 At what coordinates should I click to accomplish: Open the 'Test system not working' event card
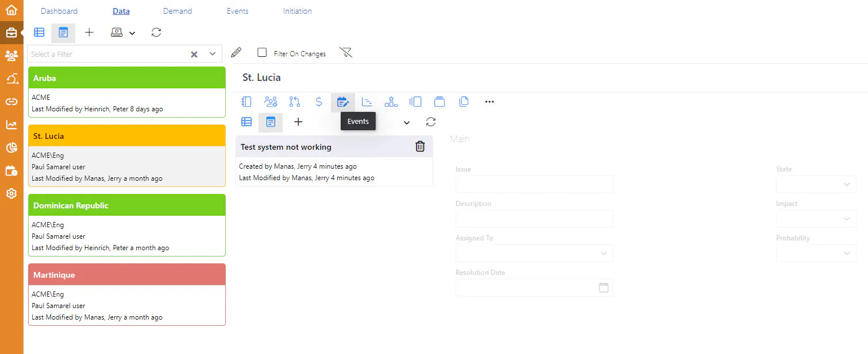334,161
